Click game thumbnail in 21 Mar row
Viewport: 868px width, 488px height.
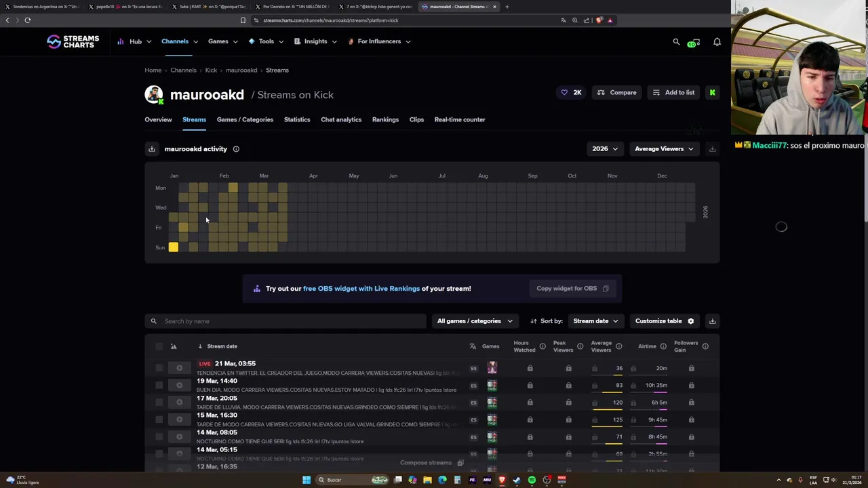[492, 368]
